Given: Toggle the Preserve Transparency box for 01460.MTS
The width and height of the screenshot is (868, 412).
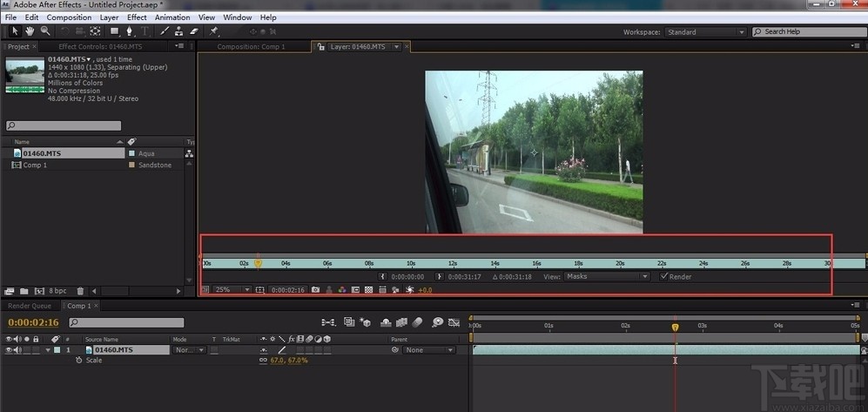Looking at the screenshot, I should tap(214, 350).
